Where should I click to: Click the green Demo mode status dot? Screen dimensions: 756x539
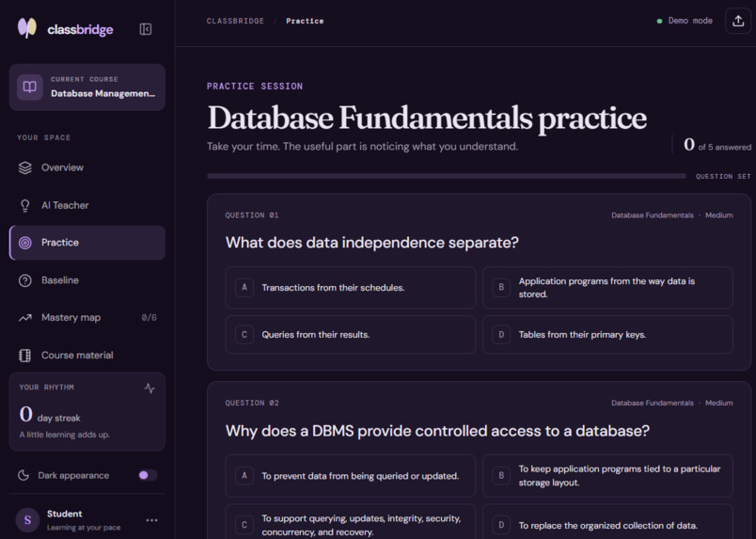coord(659,22)
